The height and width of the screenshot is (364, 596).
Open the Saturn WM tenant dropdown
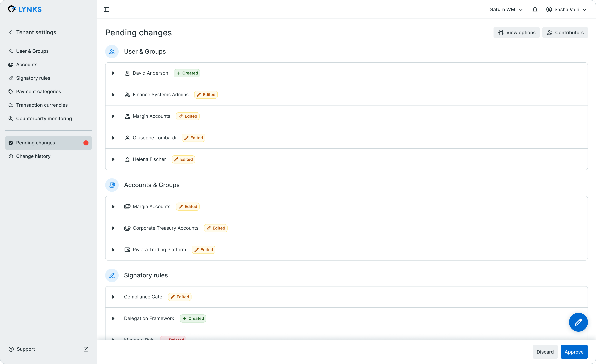[x=506, y=9]
